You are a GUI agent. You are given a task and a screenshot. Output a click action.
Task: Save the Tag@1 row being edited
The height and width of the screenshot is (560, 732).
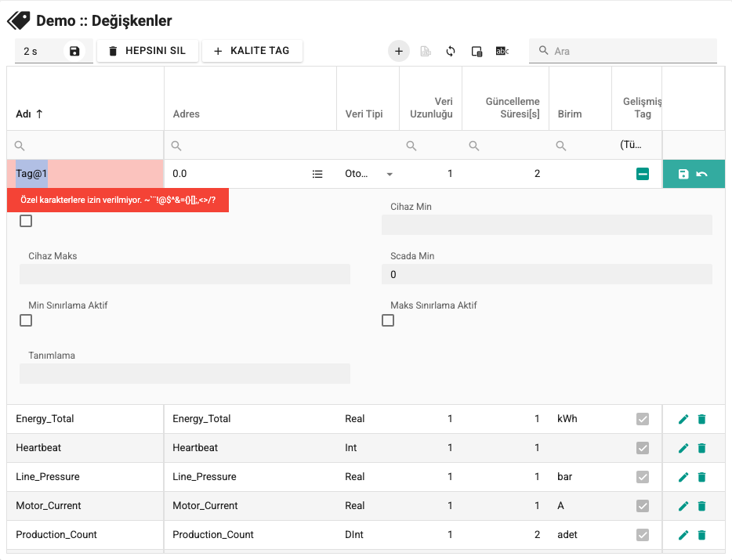pos(683,174)
